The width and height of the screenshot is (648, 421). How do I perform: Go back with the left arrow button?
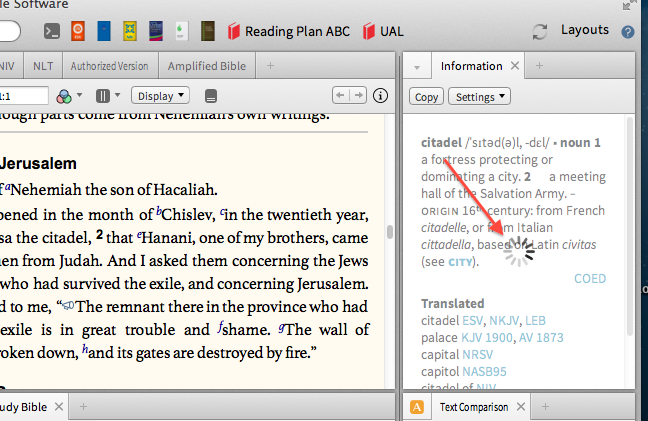pos(341,95)
